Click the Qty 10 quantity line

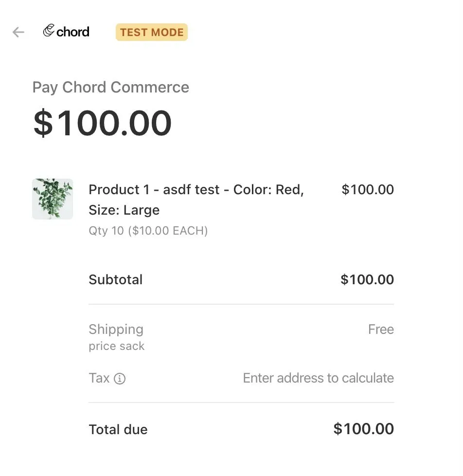pos(148,231)
